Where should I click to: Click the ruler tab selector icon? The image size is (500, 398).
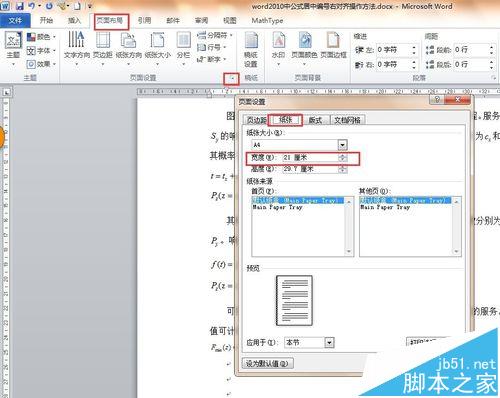7,92
